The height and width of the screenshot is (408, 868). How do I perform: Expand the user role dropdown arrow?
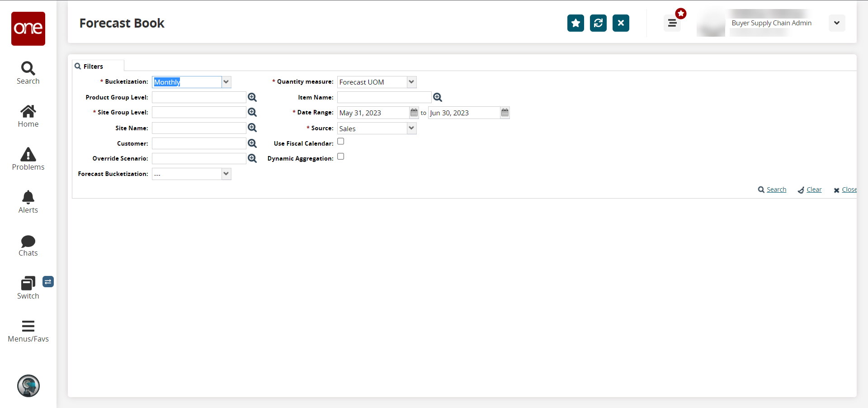tap(837, 23)
